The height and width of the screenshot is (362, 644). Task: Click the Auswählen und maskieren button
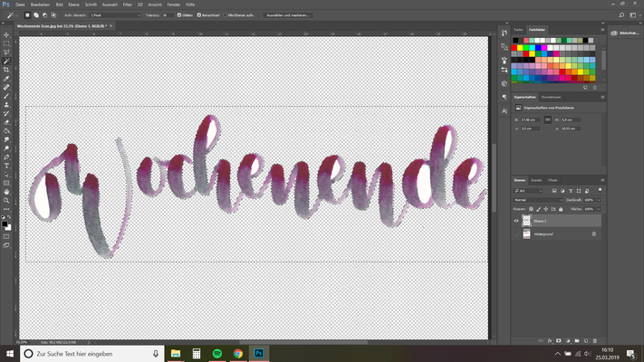tap(284, 15)
